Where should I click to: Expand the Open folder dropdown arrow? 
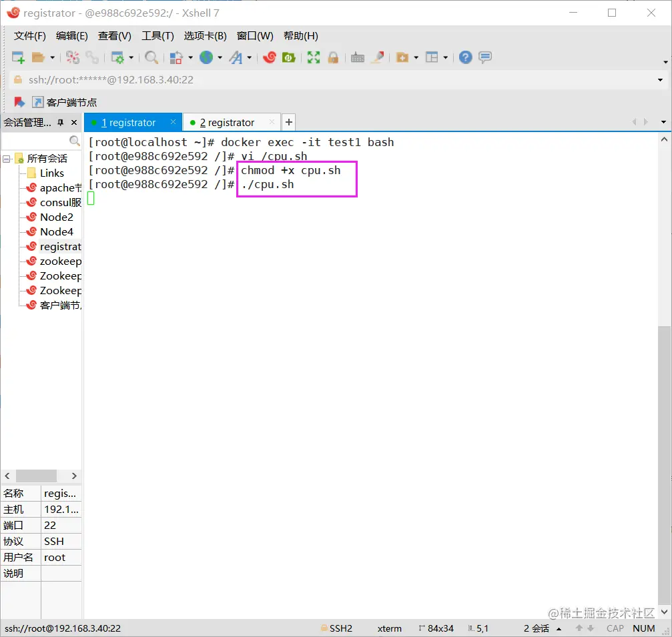tap(52, 57)
